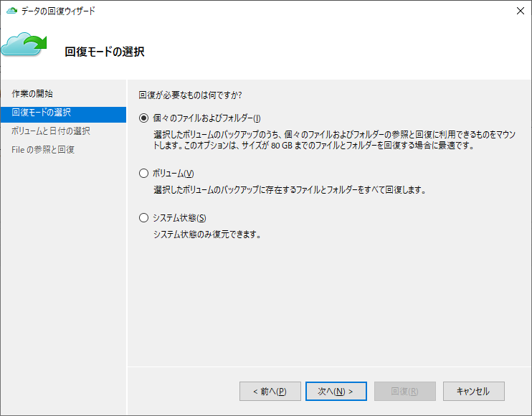Click the システム状態のみ復元できます text

[x=207, y=235]
